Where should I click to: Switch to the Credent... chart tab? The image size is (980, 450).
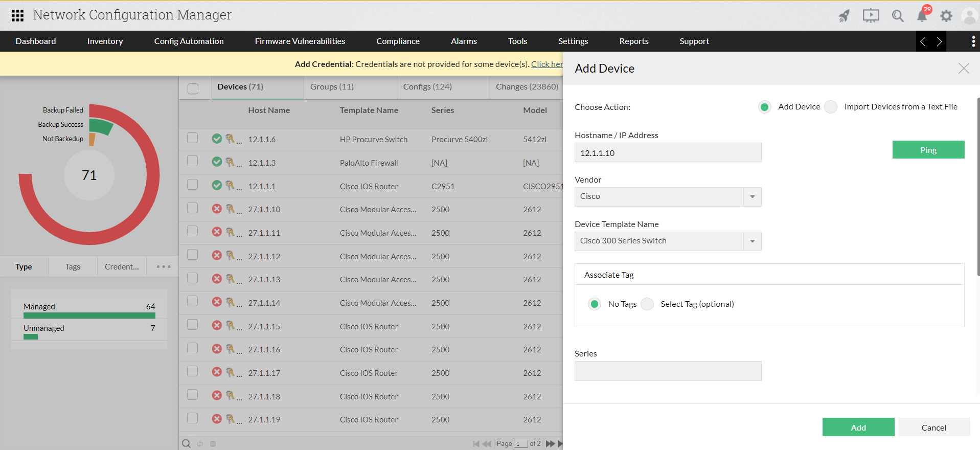[122, 266]
